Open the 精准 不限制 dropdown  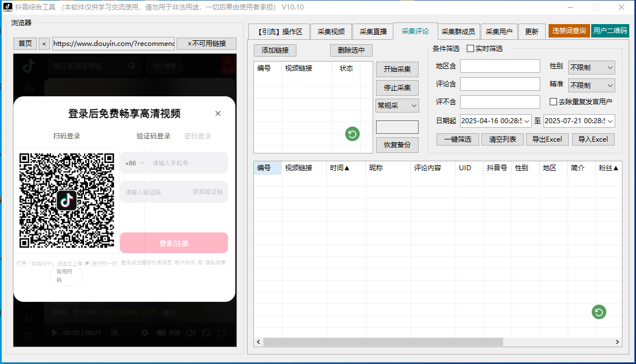point(591,85)
